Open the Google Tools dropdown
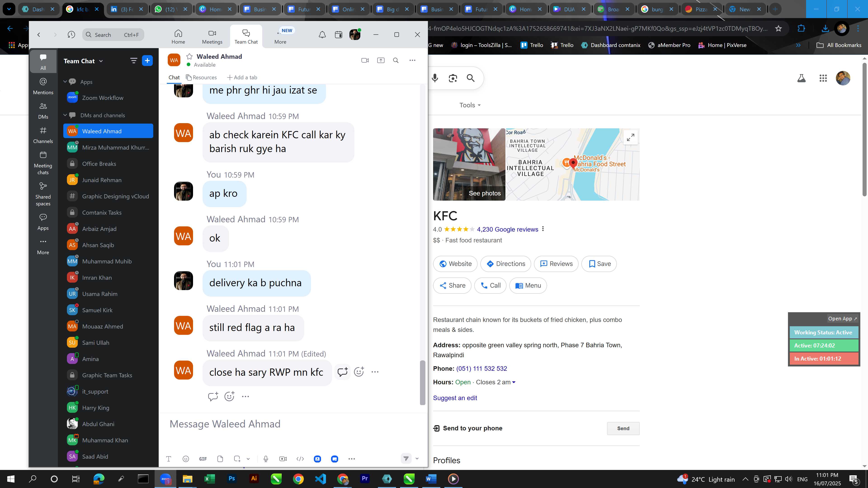 pyautogui.click(x=470, y=105)
